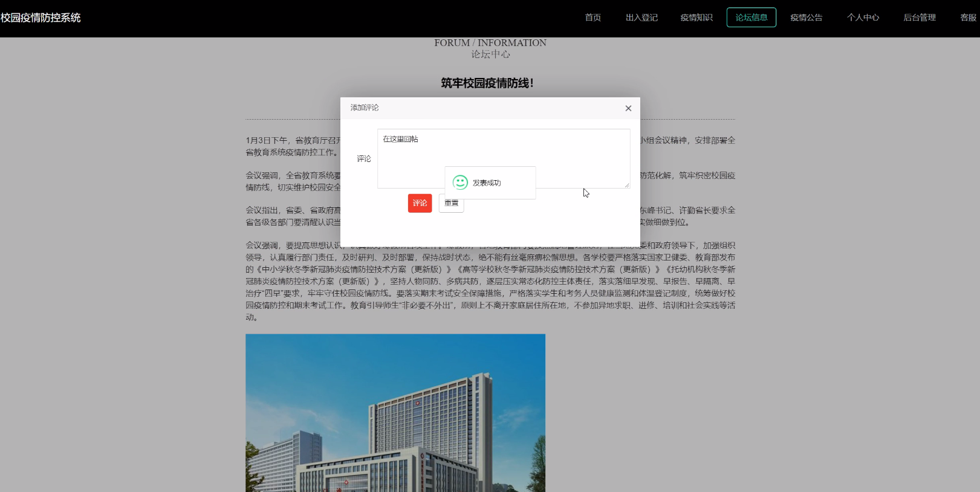Click the 筑牢校园疫情防线! article heading
This screenshot has width=980, height=492.
[x=487, y=83]
